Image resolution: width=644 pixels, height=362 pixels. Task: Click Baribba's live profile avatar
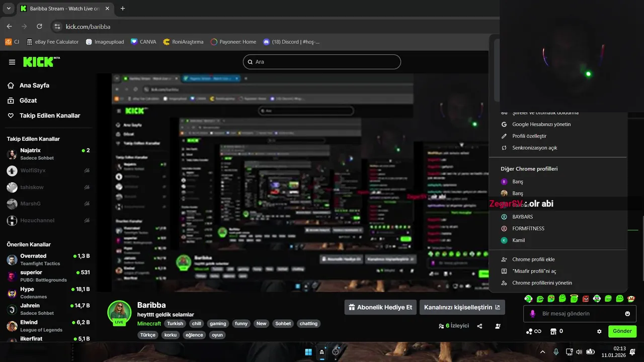pyautogui.click(x=119, y=312)
